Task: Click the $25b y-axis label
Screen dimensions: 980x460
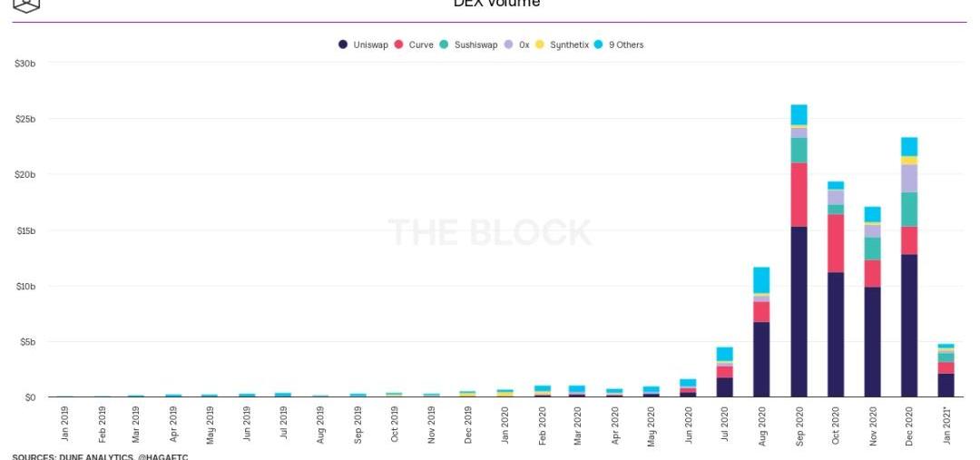Action: [x=24, y=119]
